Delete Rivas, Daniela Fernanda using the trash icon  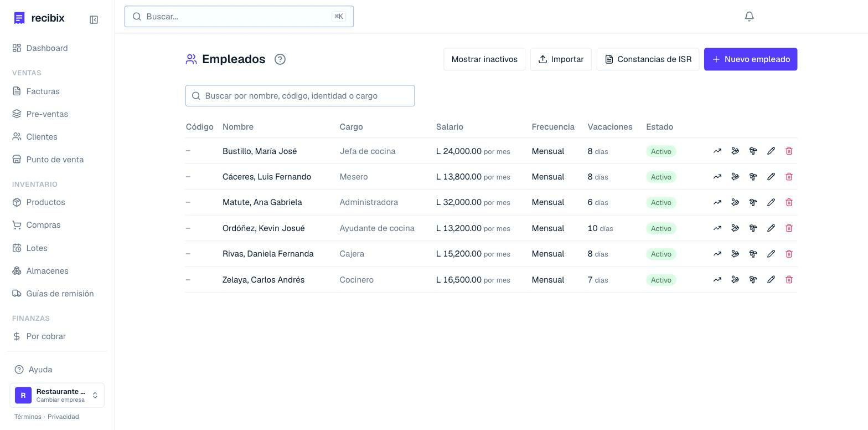pos(789,254)
